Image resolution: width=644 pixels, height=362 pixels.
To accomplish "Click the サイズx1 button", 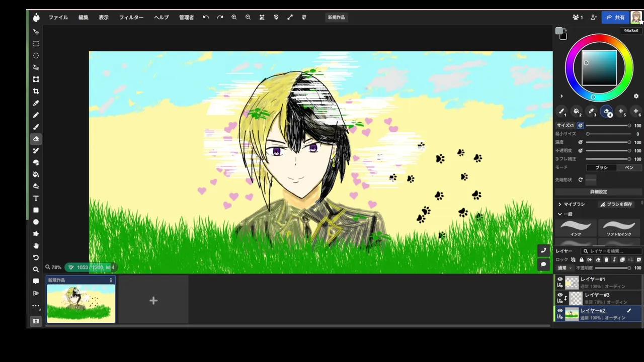I will pos(565,126).
